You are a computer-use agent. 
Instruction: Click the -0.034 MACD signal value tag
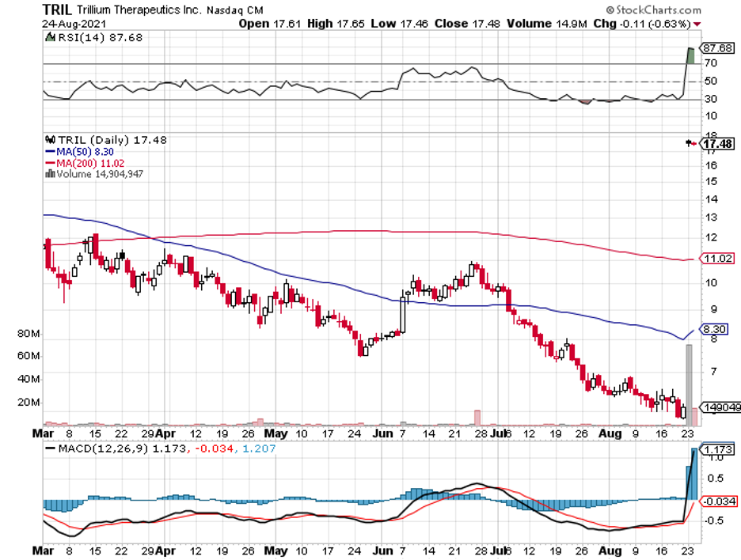[719, 501]
